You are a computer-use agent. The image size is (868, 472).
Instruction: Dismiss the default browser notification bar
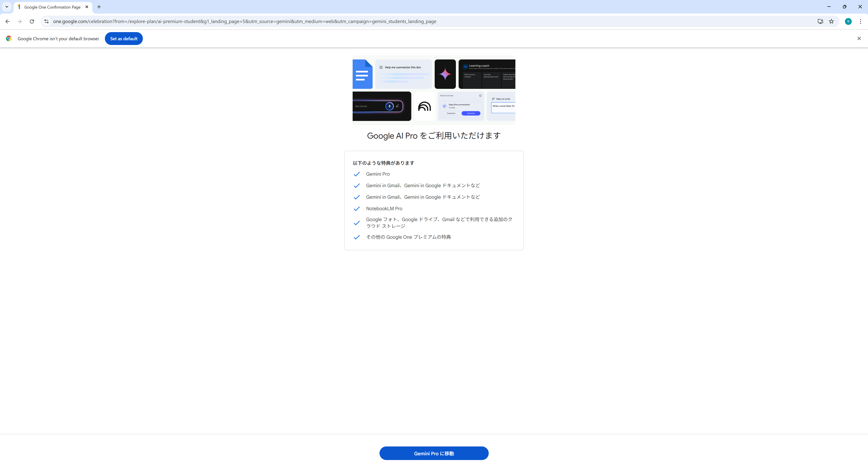(859, 38)
